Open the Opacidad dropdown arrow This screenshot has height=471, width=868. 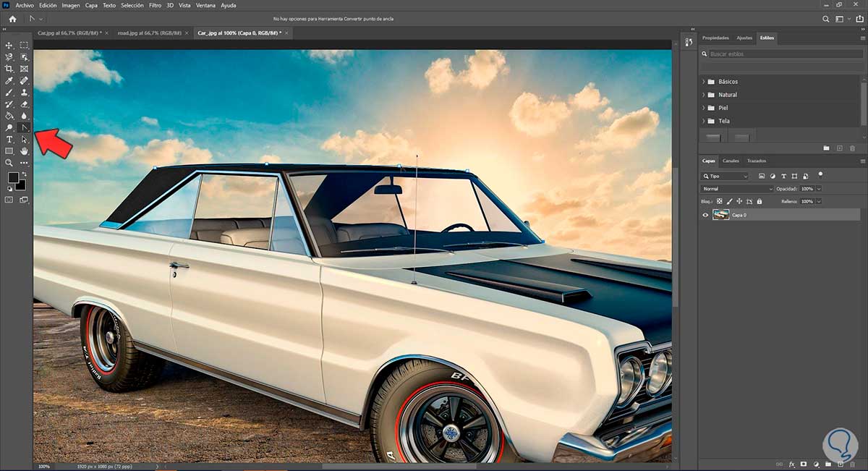[x=818, y=189]
